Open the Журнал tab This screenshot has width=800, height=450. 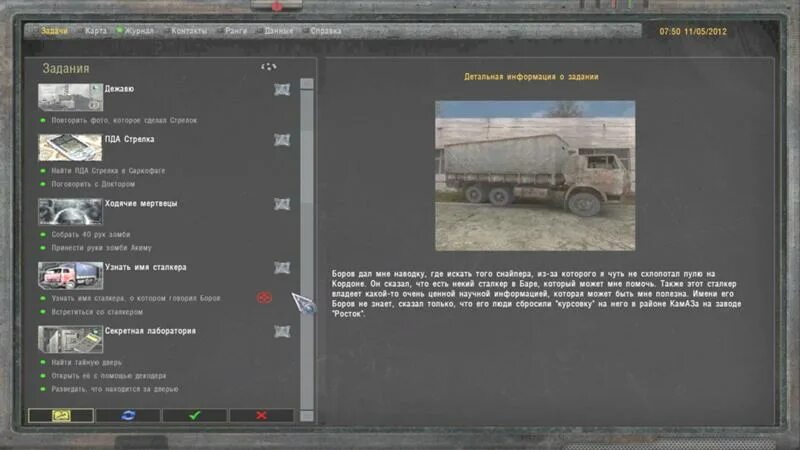click(x=139, y=31)
